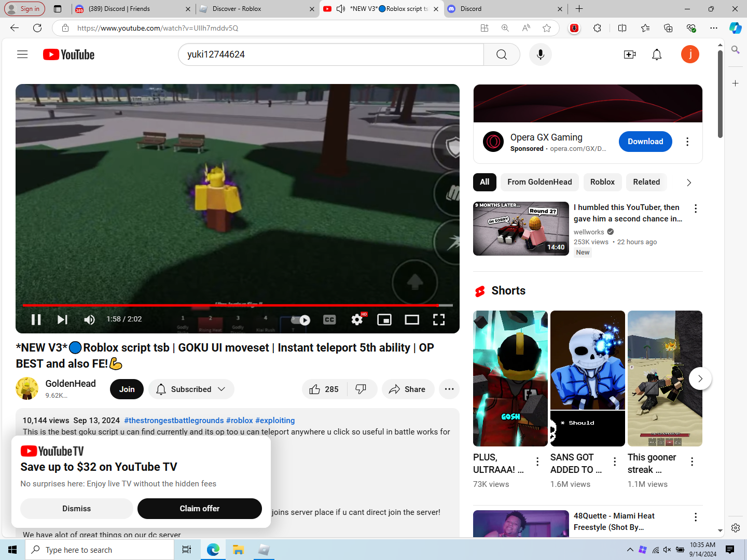Open GoldenHead channel name link

71,384
